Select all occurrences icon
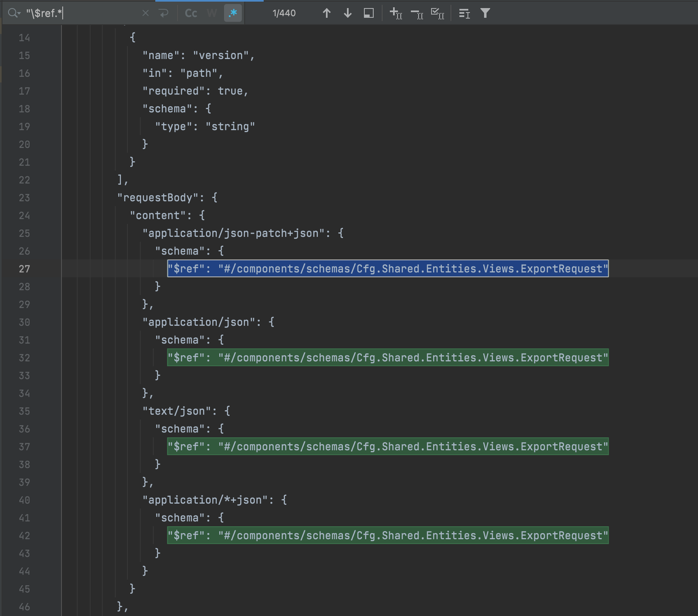698x616 pixels. pos(438,13)
